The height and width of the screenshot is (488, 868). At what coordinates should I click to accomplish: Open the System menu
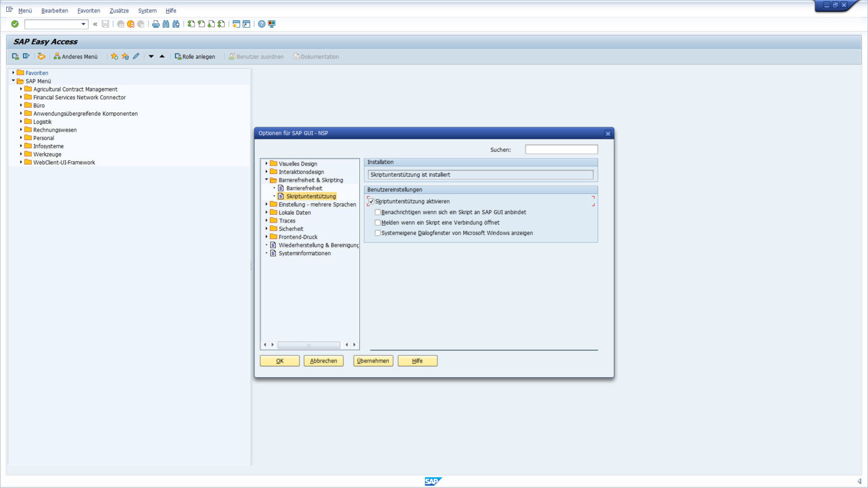(147, 10)
